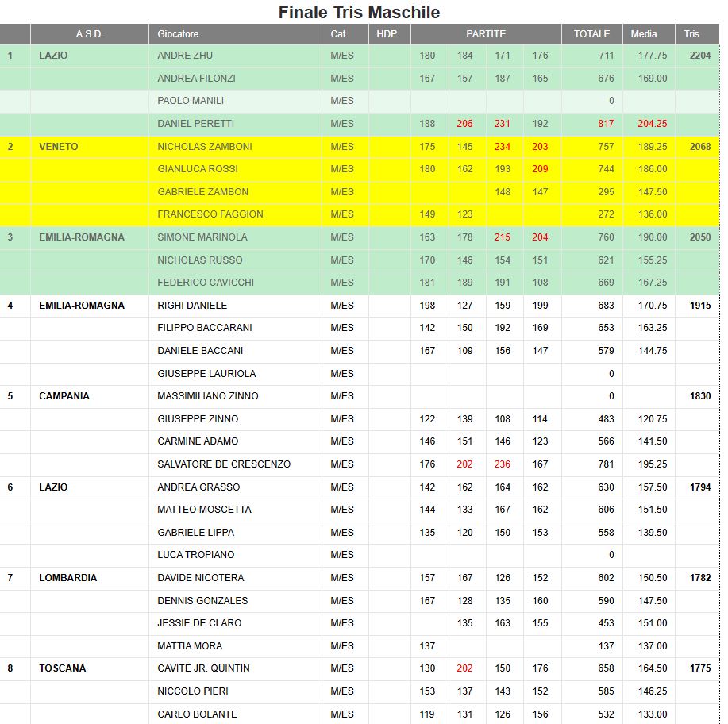Click the TOTALE column header
The height and width of the screenshot is (724, 728).
(x=591, y=34)
